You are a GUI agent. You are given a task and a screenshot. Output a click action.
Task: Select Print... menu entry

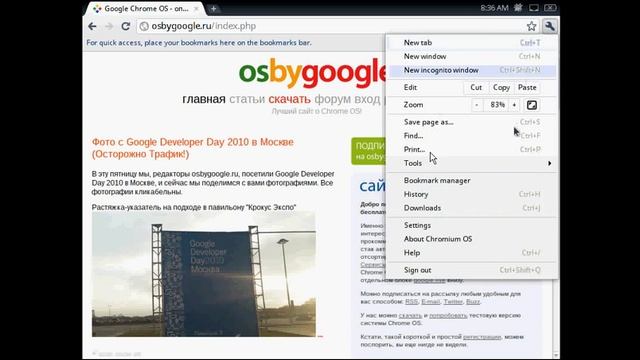click(472, 149)
